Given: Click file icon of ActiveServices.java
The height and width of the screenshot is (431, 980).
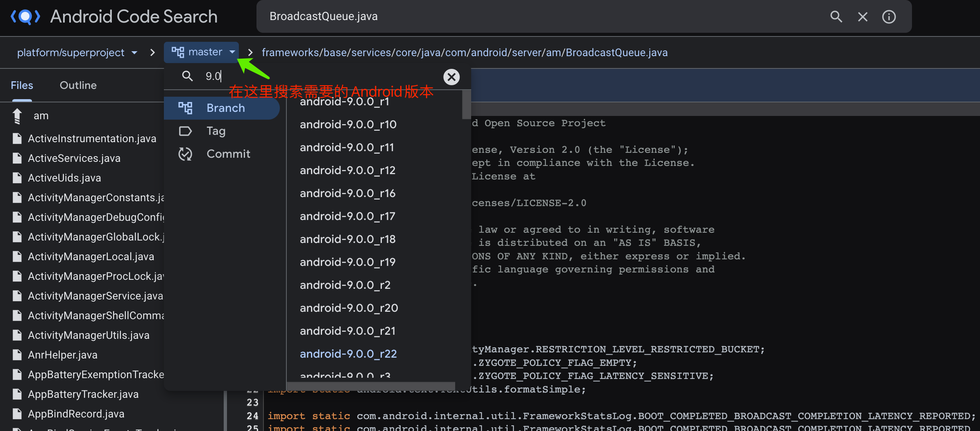Looking at the screenshot, I should click(x=17, y=158).
